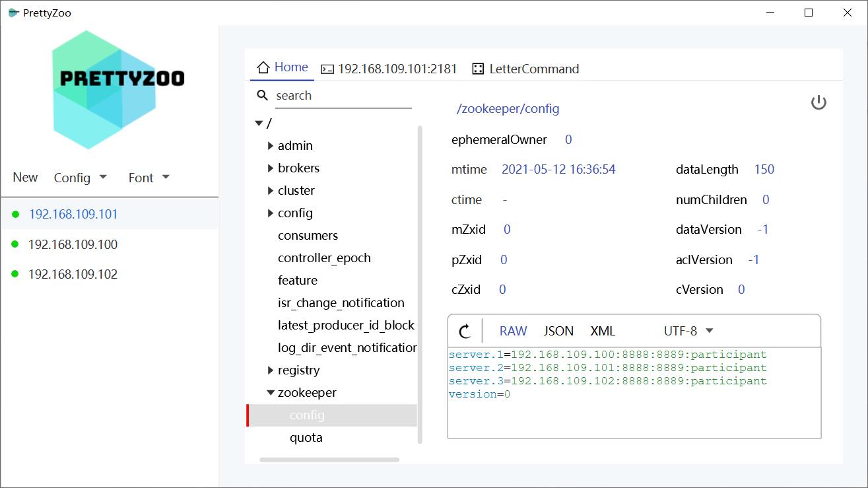The height and width of the screenshot is (488, 868).
Task: Click the power disconnect icon
Action: coord(818,102)
